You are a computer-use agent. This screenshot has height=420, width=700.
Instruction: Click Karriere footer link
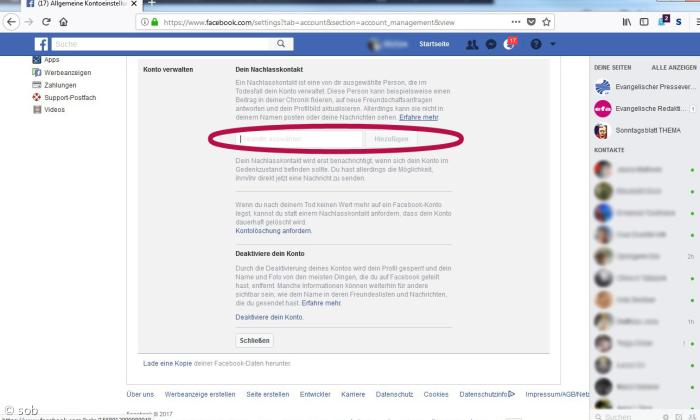tap(353, 395)
